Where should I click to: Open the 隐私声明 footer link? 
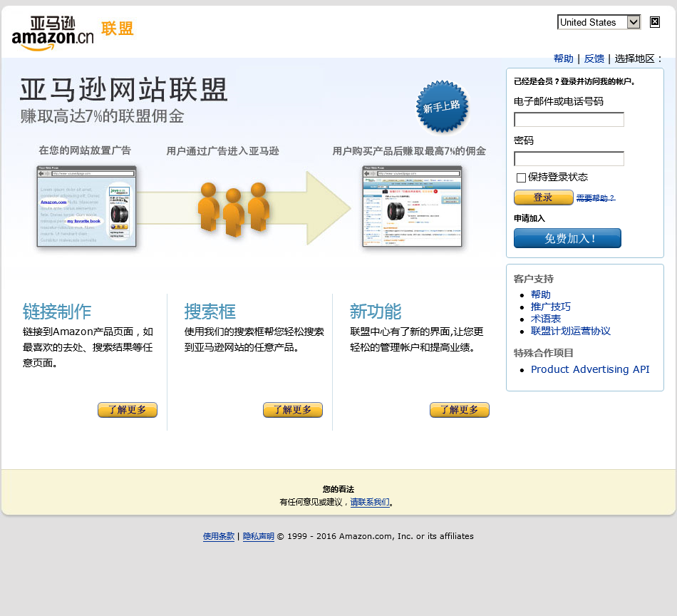point(258,536)
